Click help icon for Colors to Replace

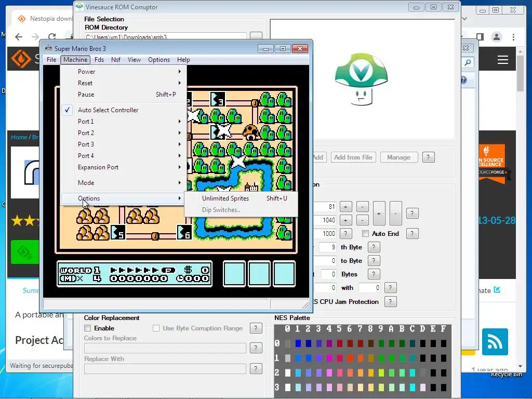pyautogui.click(x=256, y=348)
